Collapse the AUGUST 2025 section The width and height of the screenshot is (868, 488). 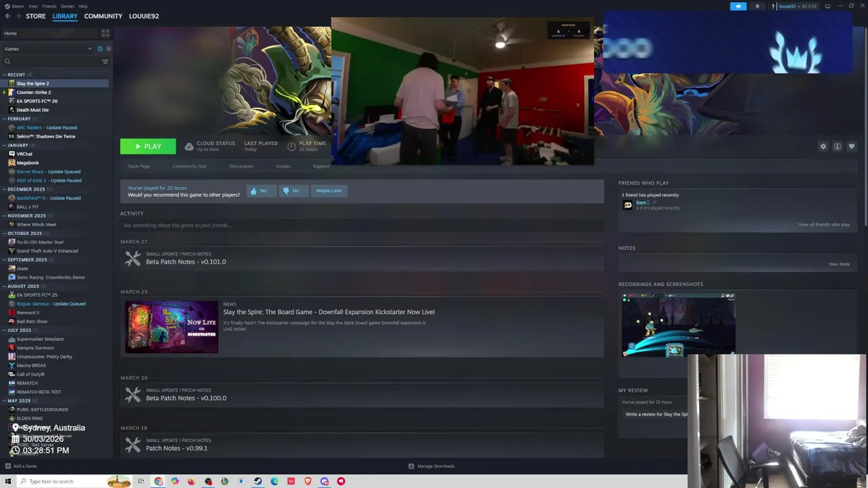pyautogui.click(x=5, y=286)
